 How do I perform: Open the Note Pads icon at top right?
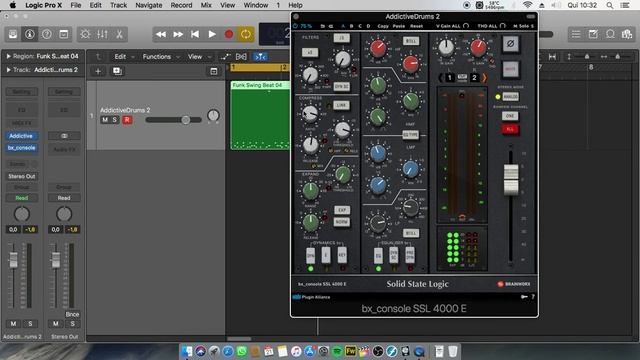593,34
